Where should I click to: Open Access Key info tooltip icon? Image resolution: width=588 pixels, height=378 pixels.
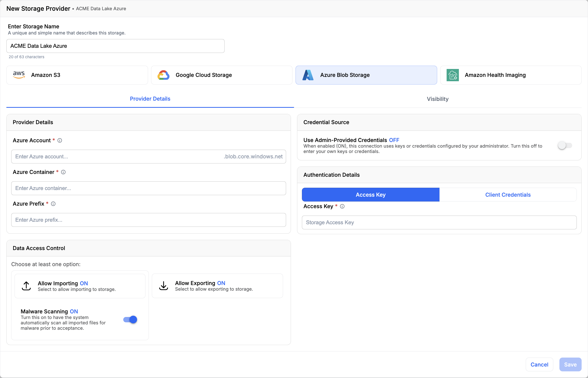click(x=342, y=206)
